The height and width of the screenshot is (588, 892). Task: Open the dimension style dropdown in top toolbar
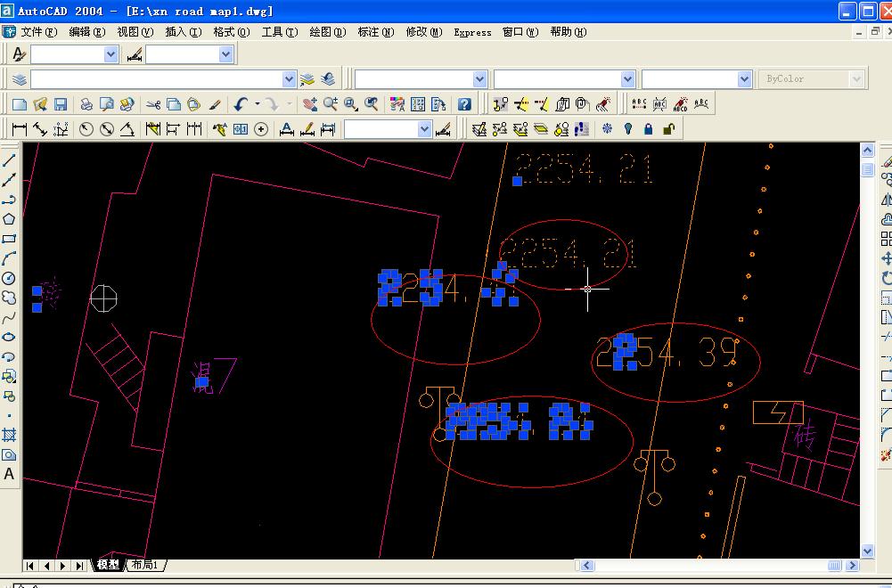225,54
